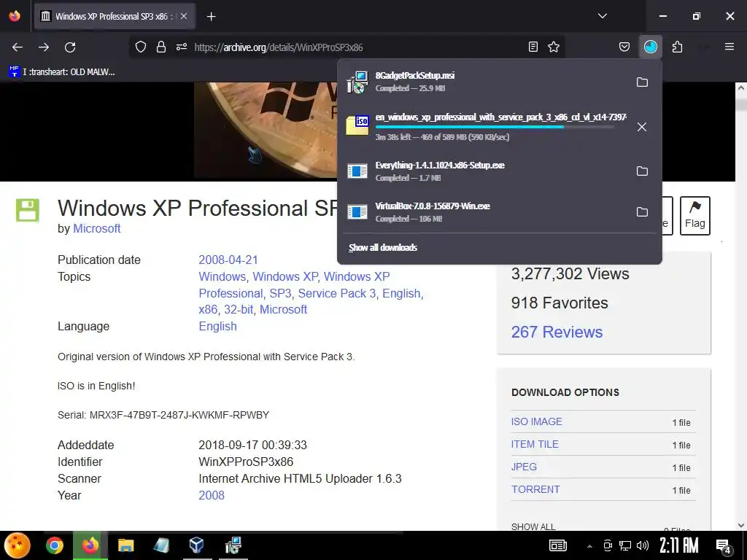Screen dimensions: 747x560
Task: Click Show all downloads
Action: 382,248
